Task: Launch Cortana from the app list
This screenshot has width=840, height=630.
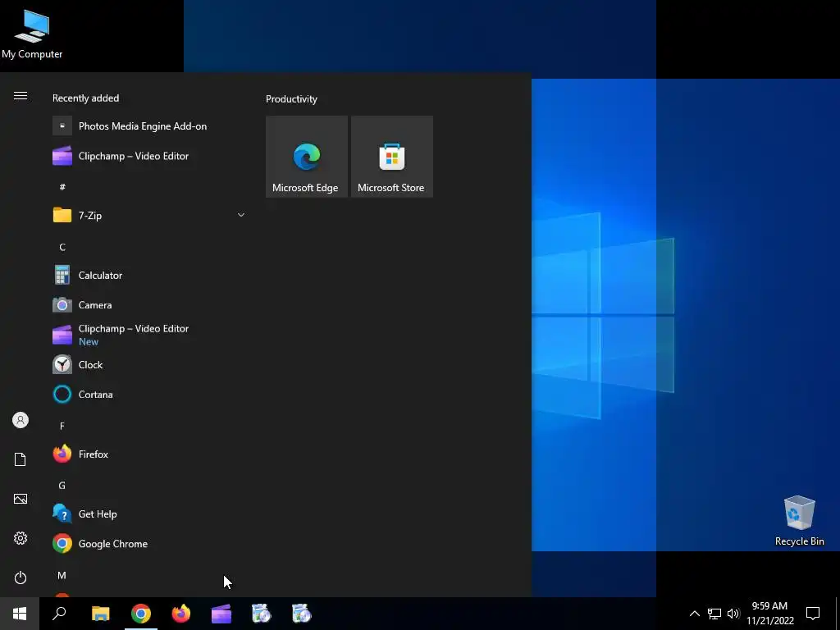Action: pos(149,395)
